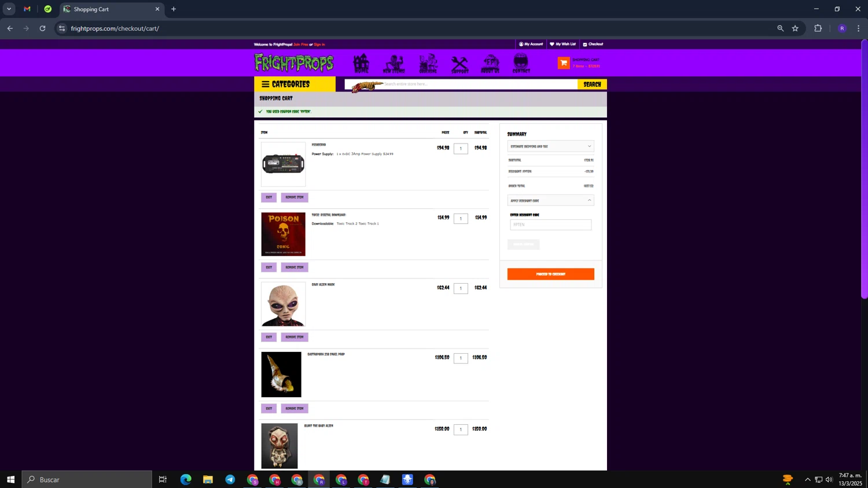Click the Gray Alien Mask product name
This screenshot has width=868, height=488.
pyautogui.click(x=323, y=284)
